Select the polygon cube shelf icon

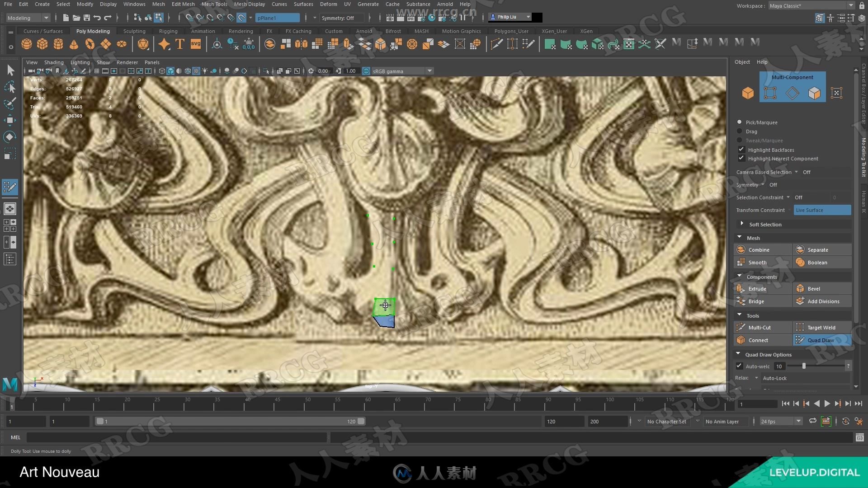(42, 44)
